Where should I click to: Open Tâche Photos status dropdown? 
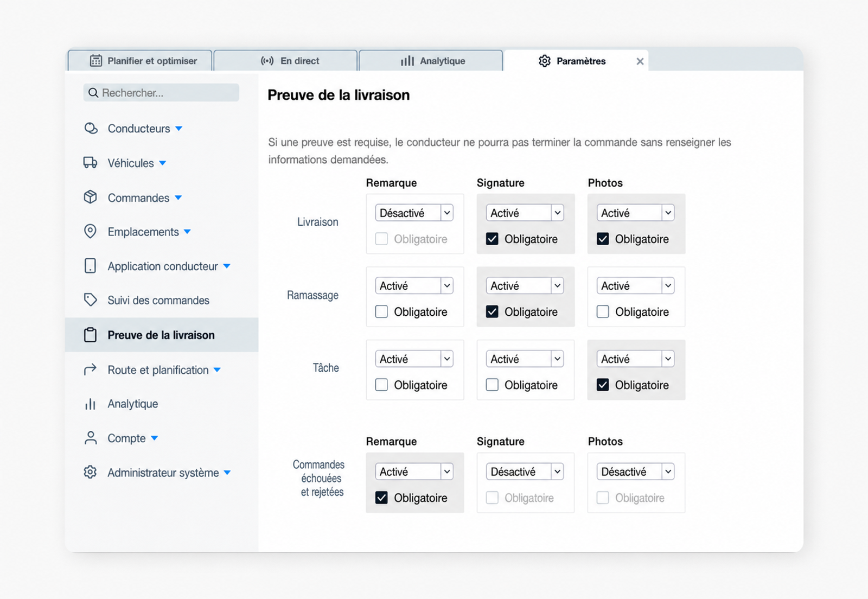coord(635,359)
